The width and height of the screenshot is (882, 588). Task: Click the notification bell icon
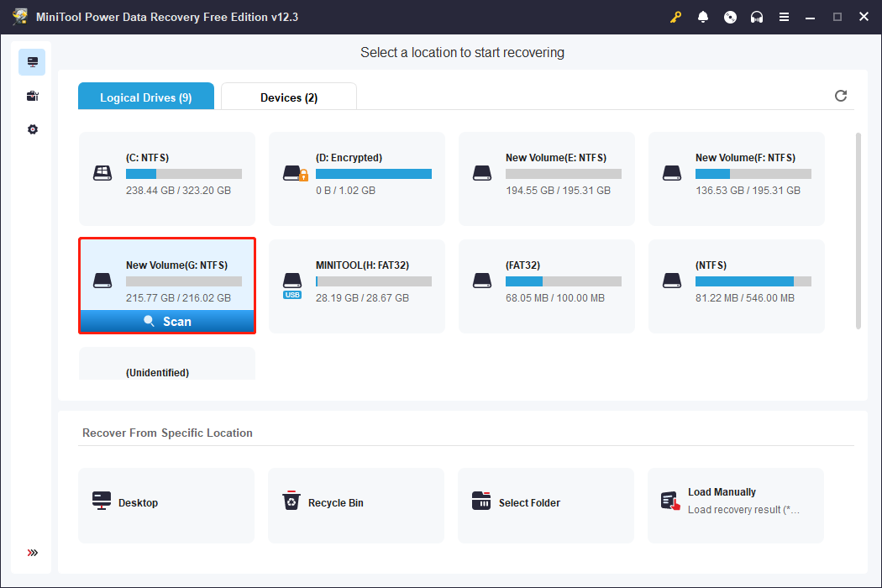point(703,16)
